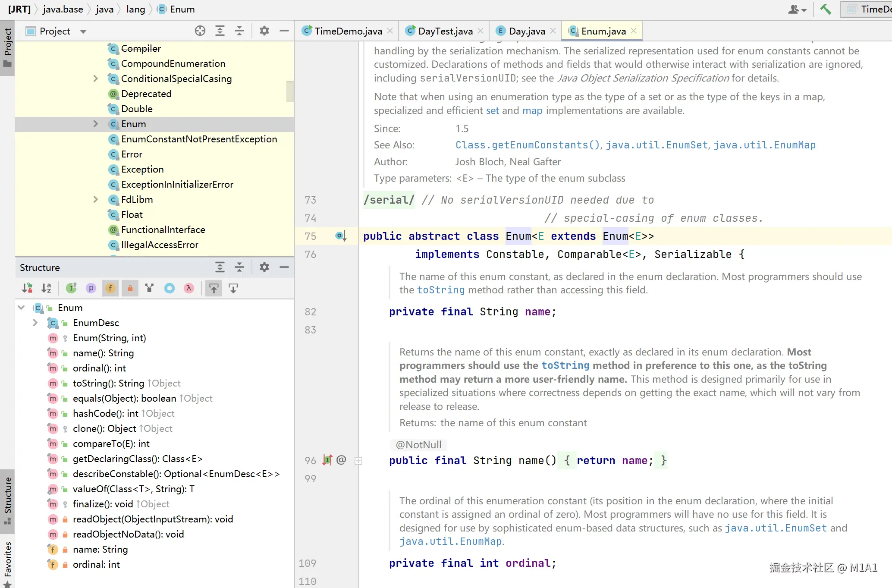
Task: Toggle Show Fields filter in Structure
Action: click(110, 288)
